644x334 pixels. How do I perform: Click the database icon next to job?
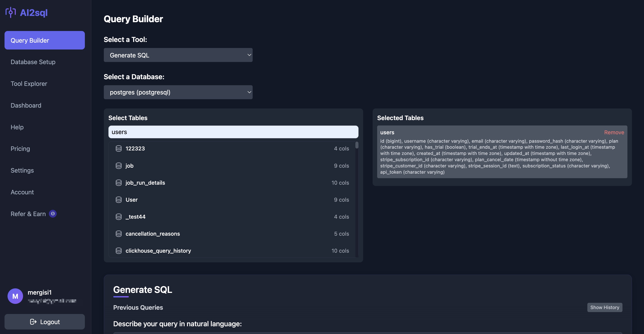point(118,166)
